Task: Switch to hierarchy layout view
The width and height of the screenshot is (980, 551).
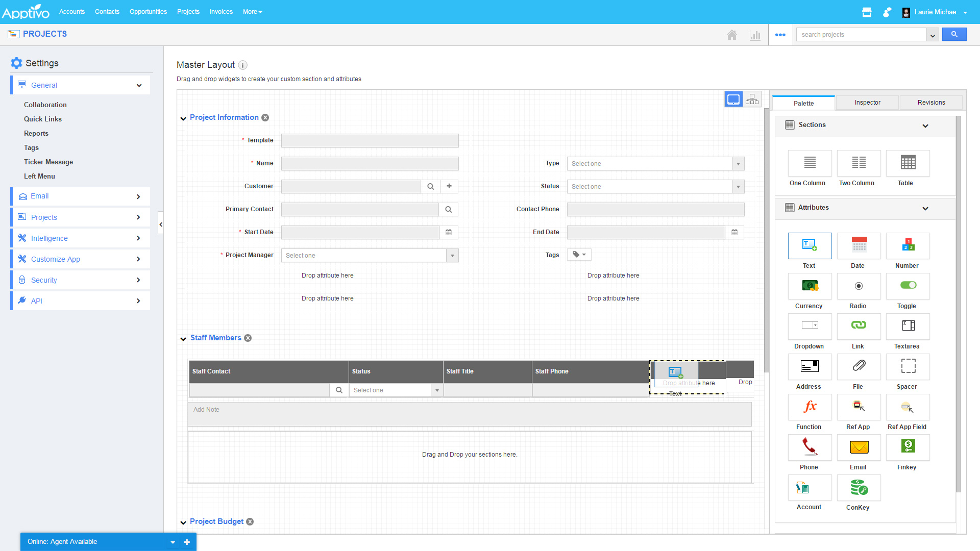Action: (752, 99)
